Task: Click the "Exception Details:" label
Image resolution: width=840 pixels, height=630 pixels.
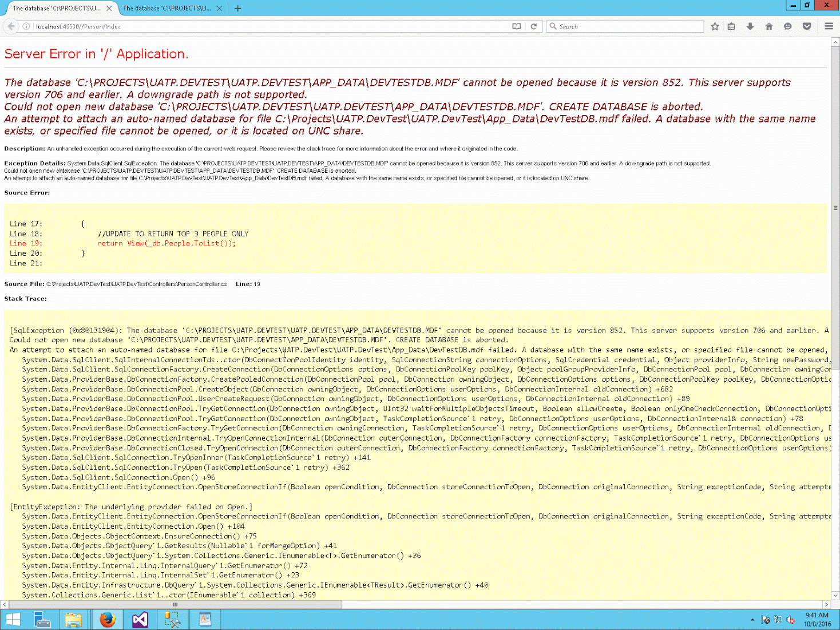Action: tap(35, 164)
